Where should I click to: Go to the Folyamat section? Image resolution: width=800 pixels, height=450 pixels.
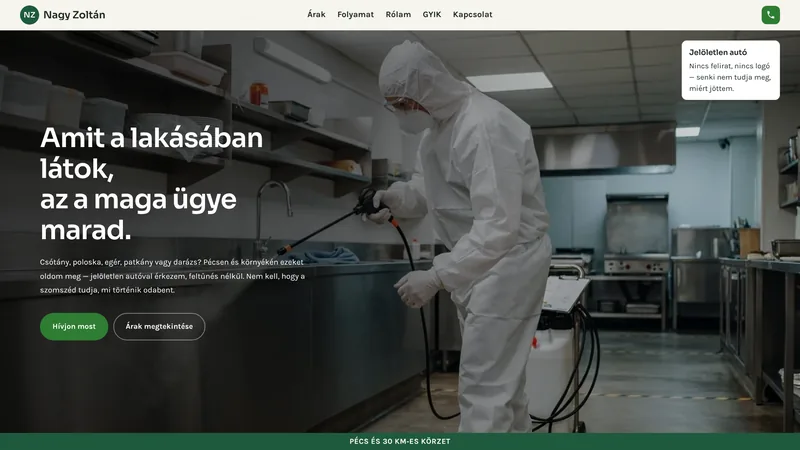point(355,14)
